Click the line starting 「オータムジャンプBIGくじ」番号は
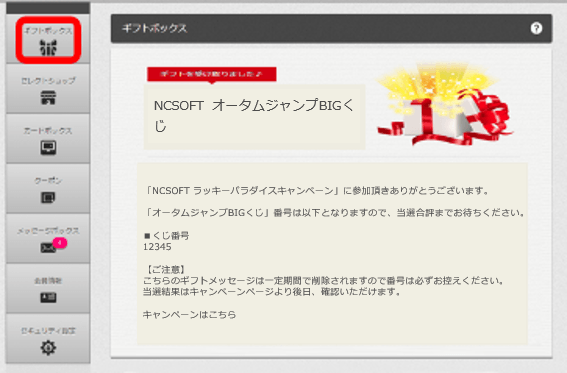The width and height of the screenshot is (567, 373). (334, 213)
